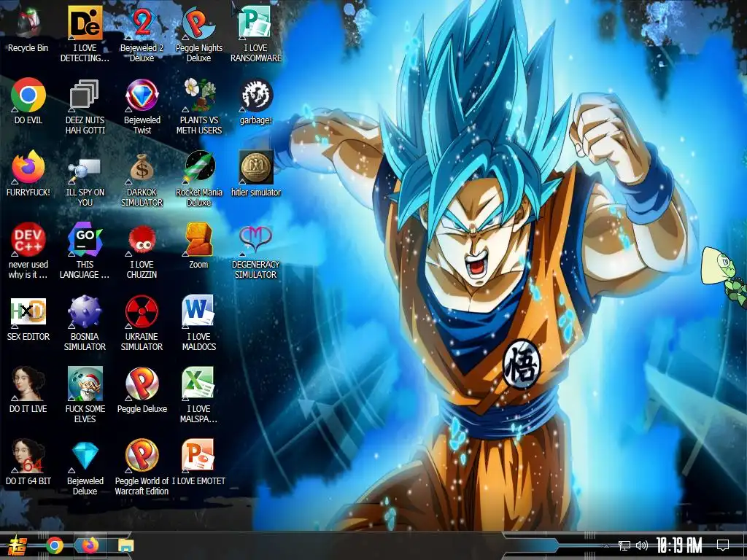Open the Start menu button on the taskbar

tap(18, 545)
